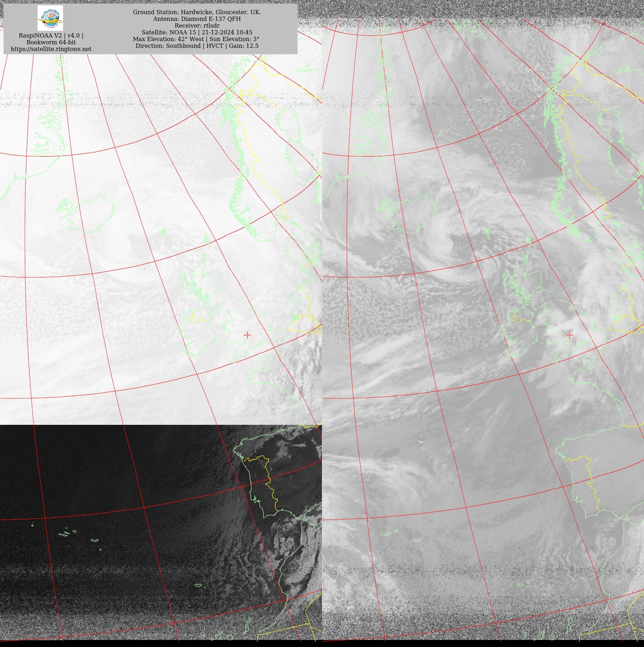Click the red ground station cross in left image
This screenshot has width=644, height=647.
coord(247,335)
